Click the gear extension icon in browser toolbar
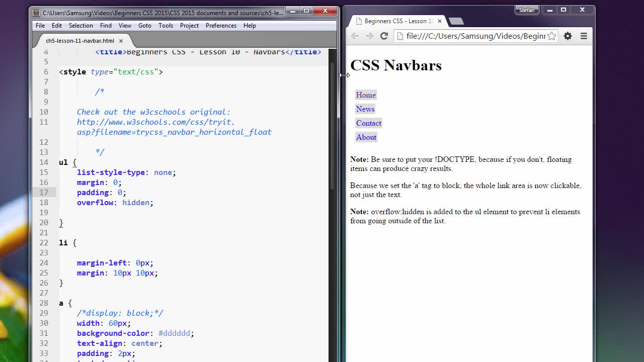Viewport: 644px width, 362px height. point(568,36)
